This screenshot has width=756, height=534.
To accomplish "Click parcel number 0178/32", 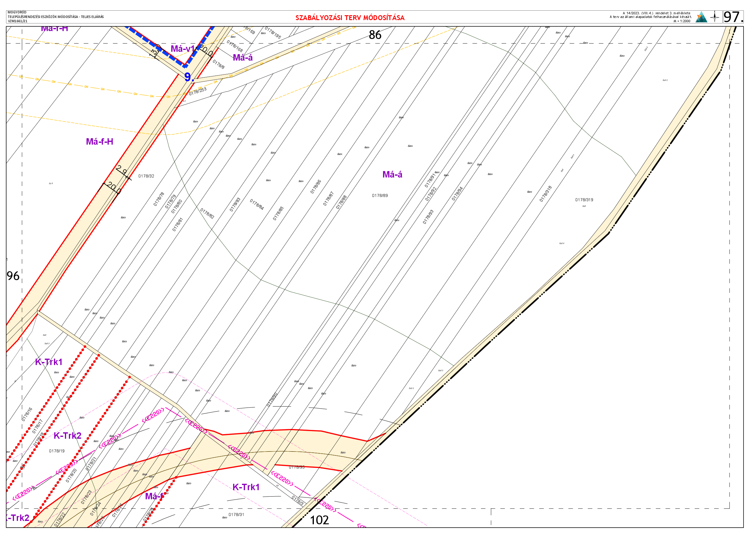I will pyautogui.click(x=146, y=176).
